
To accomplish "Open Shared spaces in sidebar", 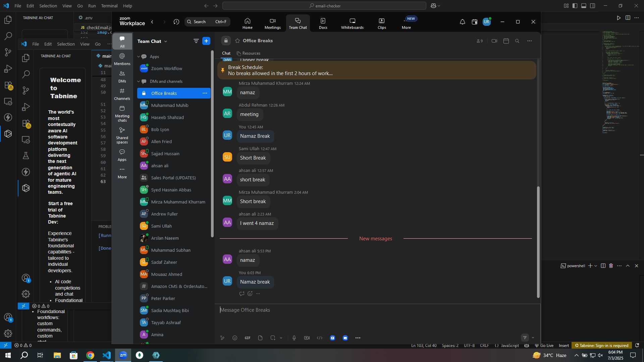I will [x=122, y=135].
